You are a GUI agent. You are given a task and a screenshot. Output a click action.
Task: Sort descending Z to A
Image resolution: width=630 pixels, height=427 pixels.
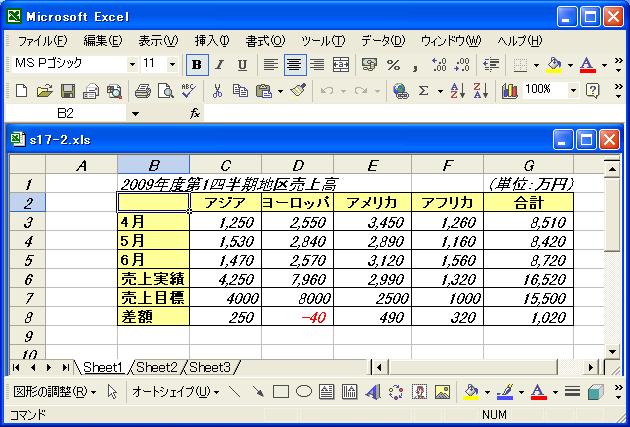click(x=481, y=91)
